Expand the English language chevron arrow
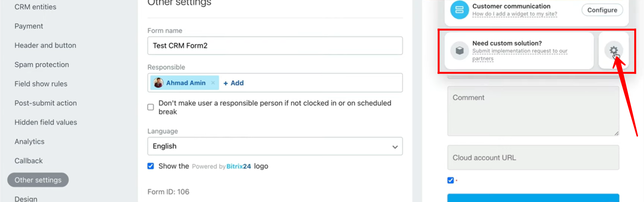Screen dimensions: 644x202 pos(395,147)
